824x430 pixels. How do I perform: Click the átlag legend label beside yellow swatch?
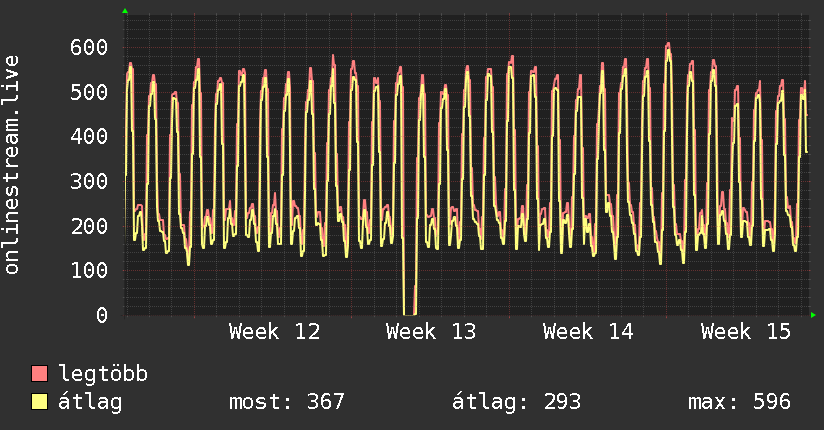90,402
